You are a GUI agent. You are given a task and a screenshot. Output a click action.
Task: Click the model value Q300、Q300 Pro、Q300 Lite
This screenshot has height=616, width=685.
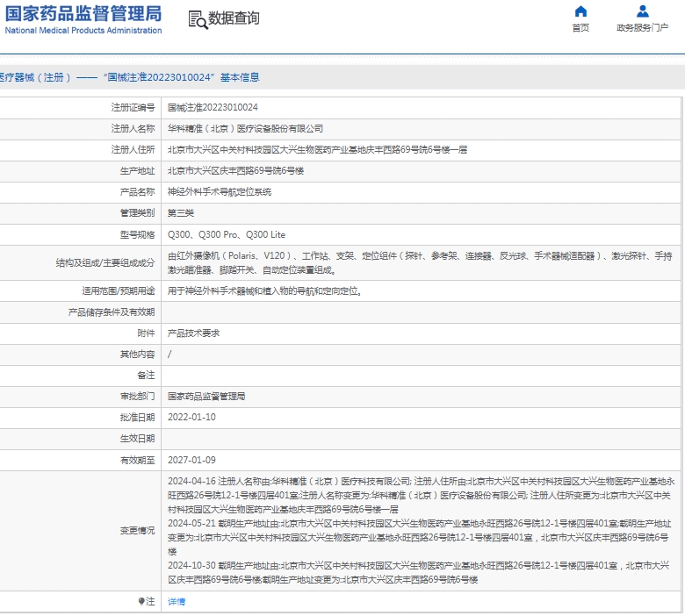click(227, 234)
